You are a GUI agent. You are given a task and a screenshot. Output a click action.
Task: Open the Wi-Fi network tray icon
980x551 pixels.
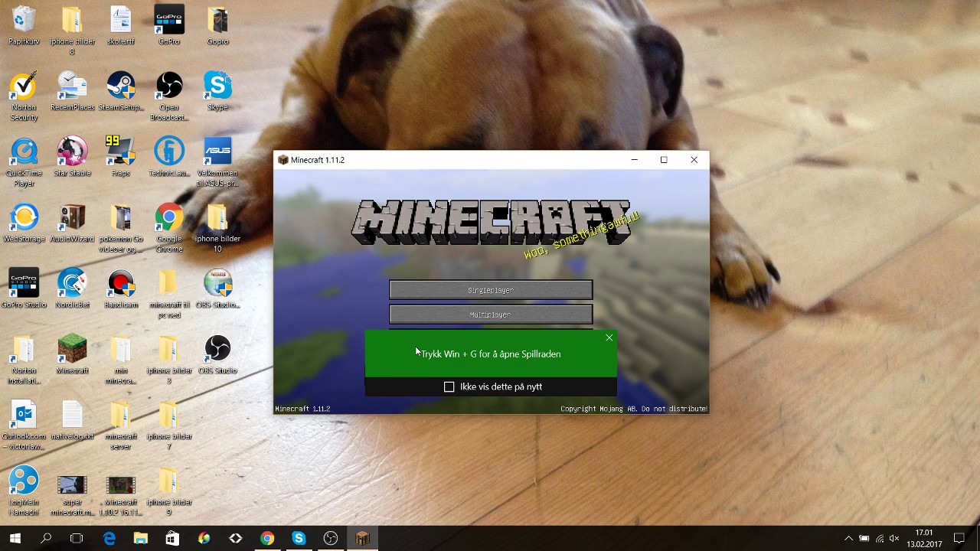click(x=879, y=539)
